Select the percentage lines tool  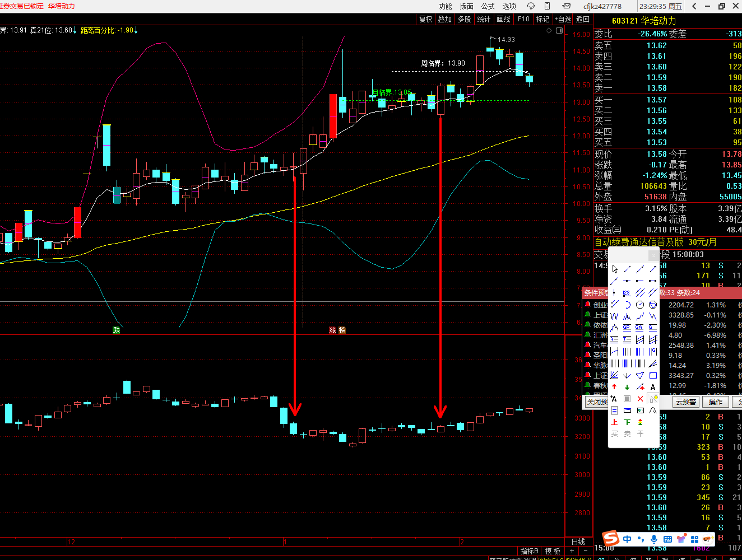pos(614,339)
